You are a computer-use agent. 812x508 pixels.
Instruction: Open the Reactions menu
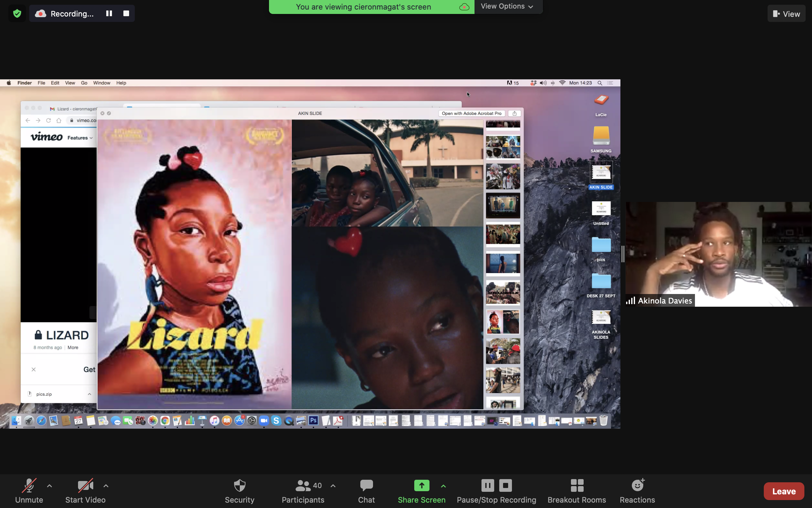tap(637, 491)
